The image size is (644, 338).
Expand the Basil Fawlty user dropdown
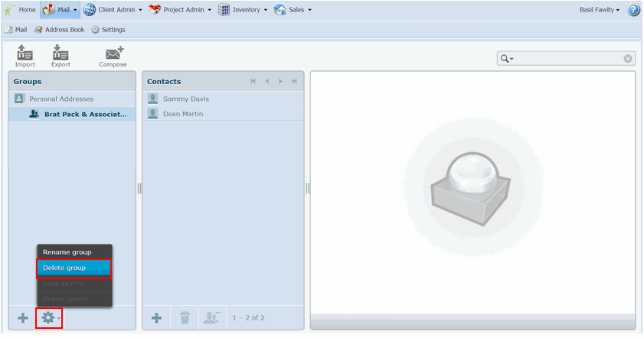pyautogui.click(x=600, y=10)
